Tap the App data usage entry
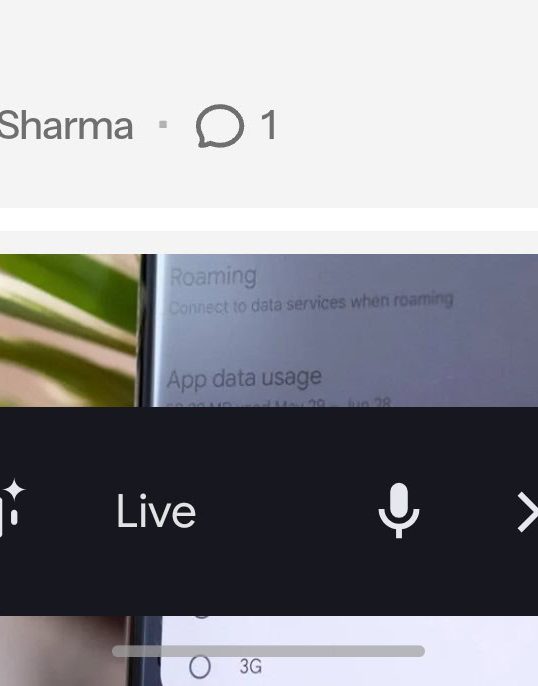The width and height of the screenshot is (538, 686). tap(244, 378)
